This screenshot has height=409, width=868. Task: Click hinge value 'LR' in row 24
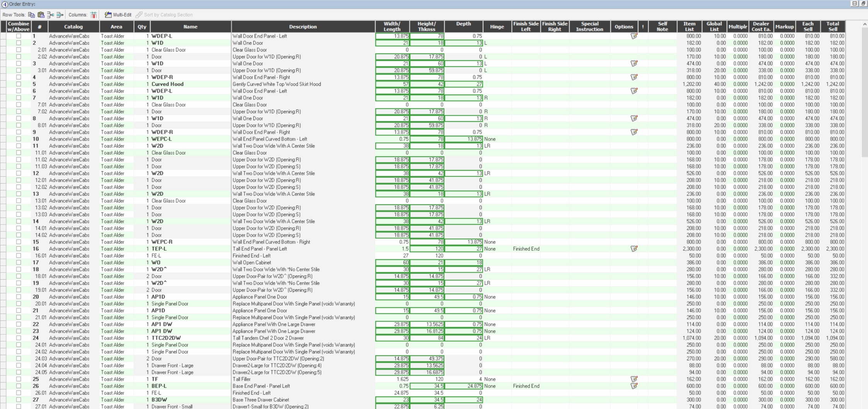[x=487, y=338]
